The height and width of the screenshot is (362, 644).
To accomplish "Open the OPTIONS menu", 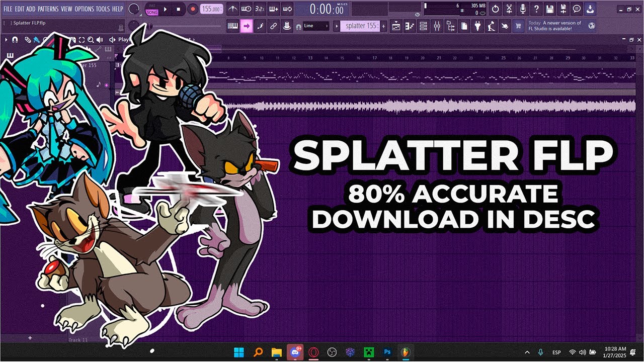I will pyautogui.click(x=85, y=9).
